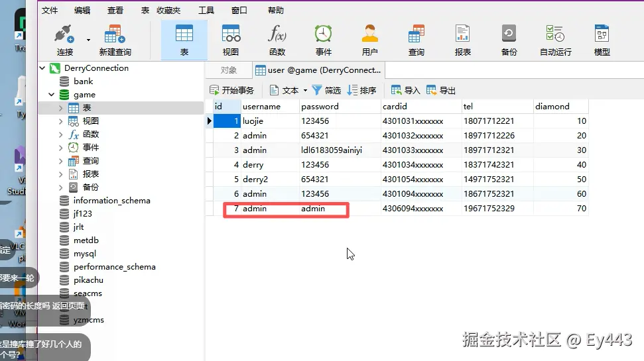Click the diamond column header
Image resolution: width=644 pixels, height=361 pixels.
(561, 106)
